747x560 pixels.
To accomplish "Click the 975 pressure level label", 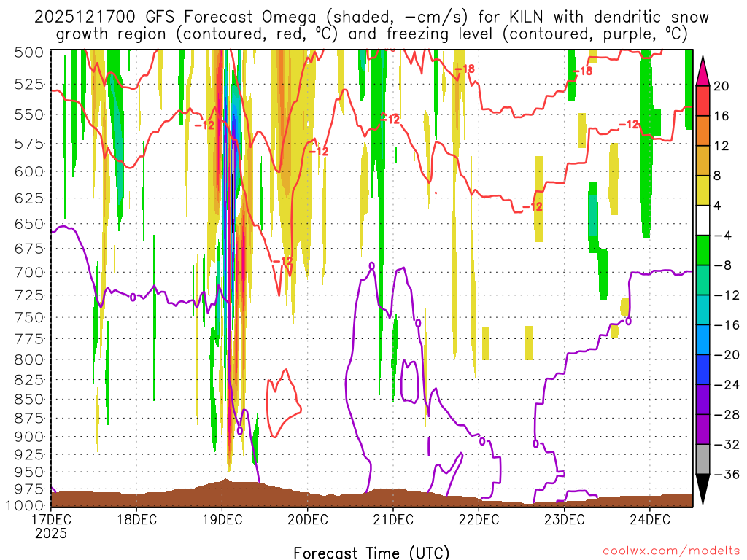I will pos(29,489).
